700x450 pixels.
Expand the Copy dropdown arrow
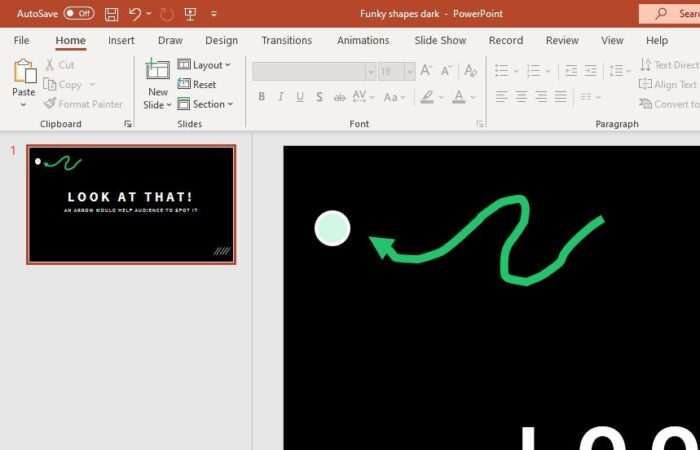[92, 84]
